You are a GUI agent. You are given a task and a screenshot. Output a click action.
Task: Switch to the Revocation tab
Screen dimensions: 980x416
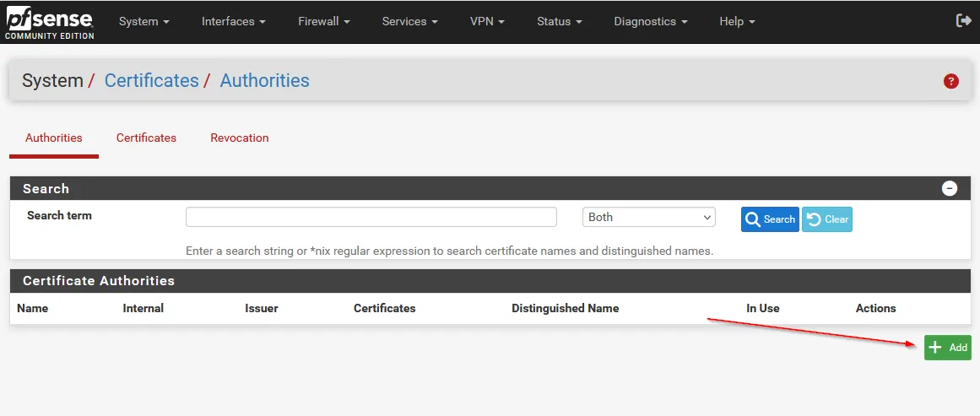click(x=240, y=138)
